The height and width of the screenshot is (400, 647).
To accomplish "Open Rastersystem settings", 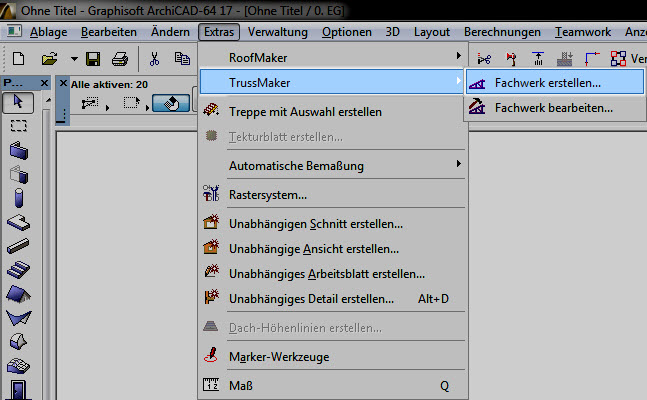I will point(332,194).
